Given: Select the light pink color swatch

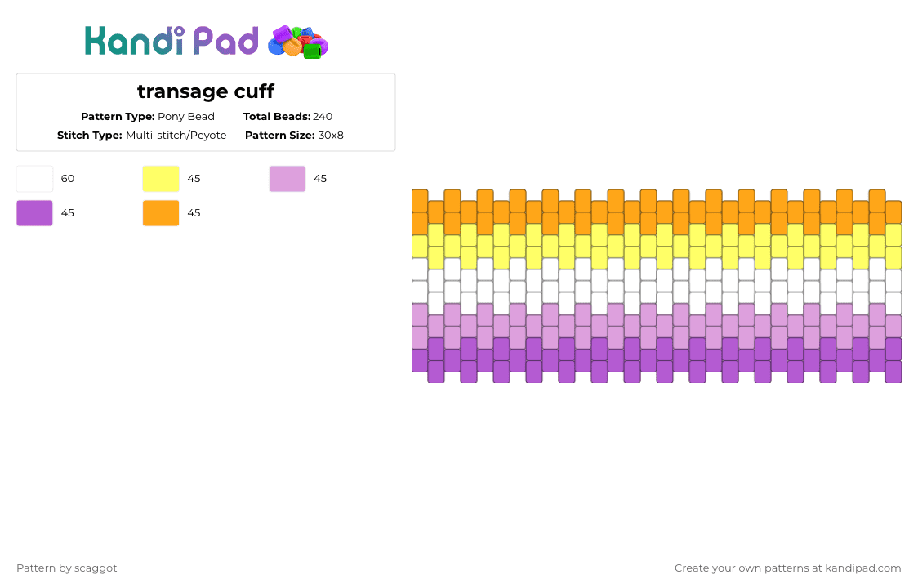Looking at the screenshot, I should [x=287, y=179].
